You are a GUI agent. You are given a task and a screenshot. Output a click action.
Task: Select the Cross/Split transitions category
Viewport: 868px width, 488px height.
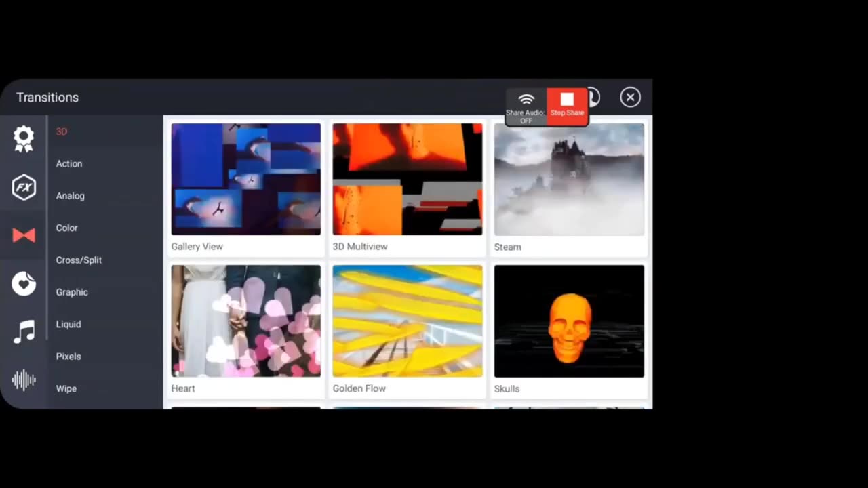79,260
